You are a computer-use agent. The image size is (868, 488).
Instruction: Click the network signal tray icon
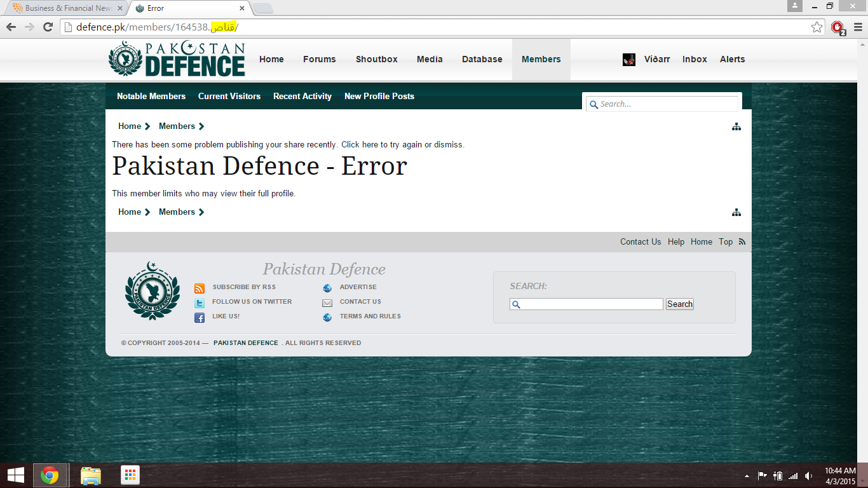pos(793,476)
